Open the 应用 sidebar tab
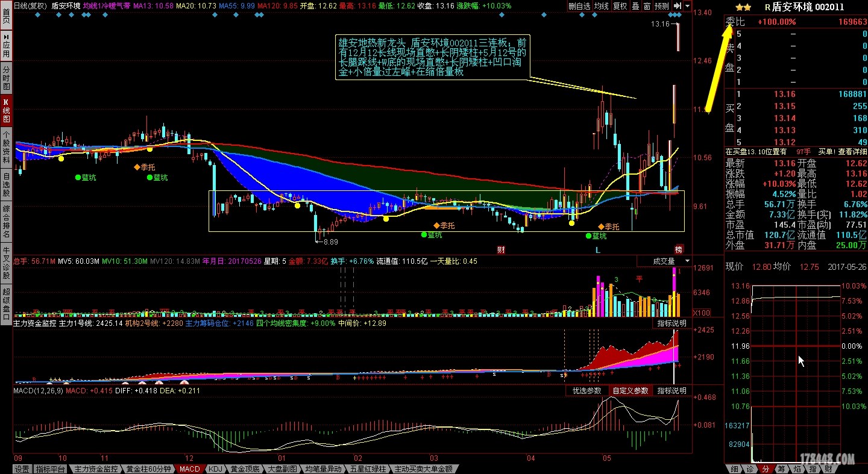 point(6,46)
